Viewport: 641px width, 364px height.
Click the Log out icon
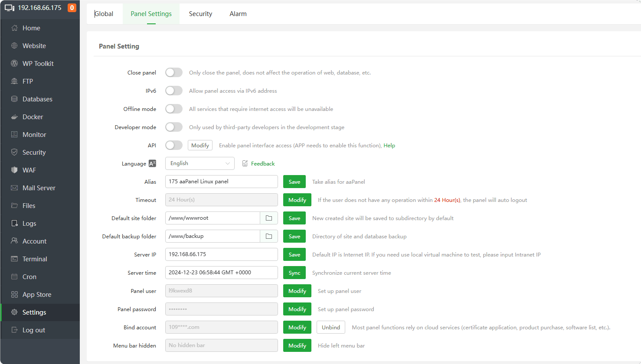(14, 330)
